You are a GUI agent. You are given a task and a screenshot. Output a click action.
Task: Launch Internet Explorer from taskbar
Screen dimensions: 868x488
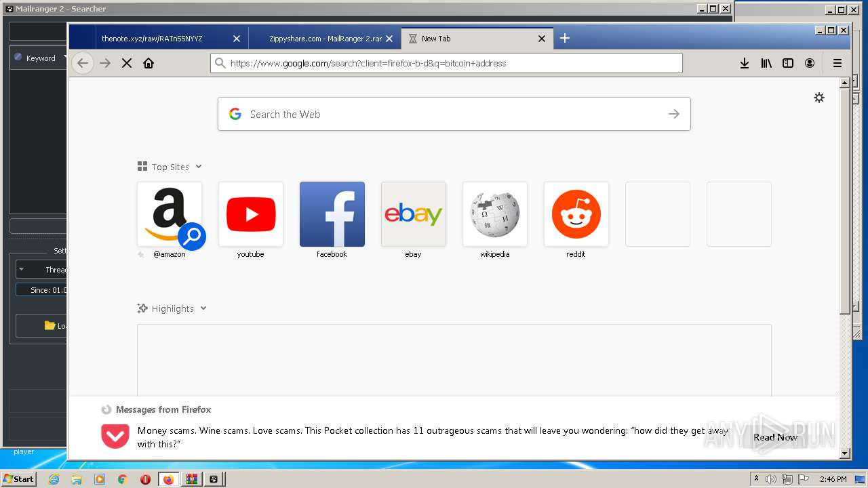(x=54, y=479)
